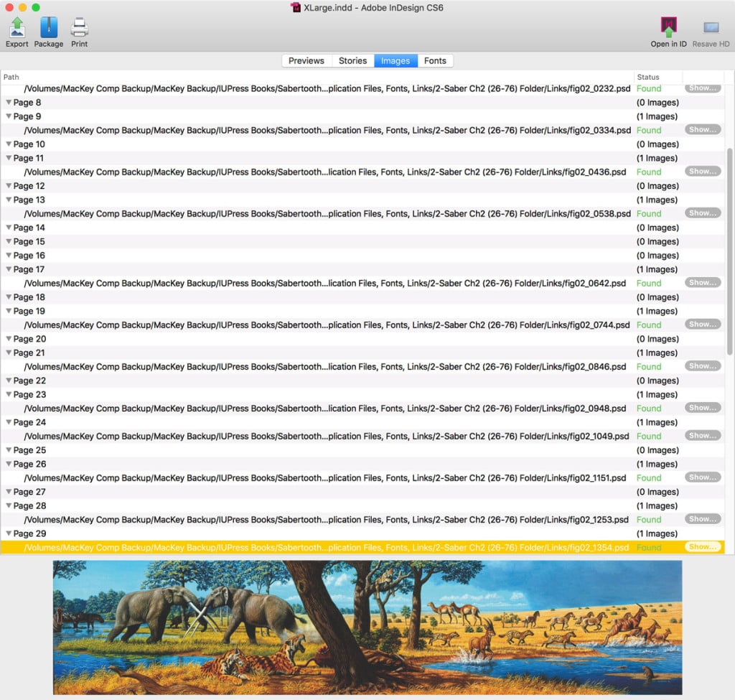Collapse the Page 26 disclosure triangle
735x700 pixels.
[9, 464]
